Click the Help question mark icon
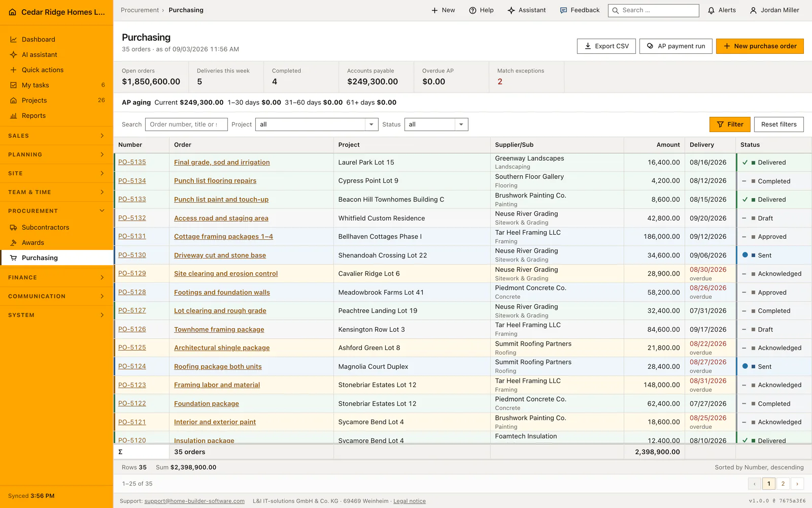812x508 pixels. point(472,10)
